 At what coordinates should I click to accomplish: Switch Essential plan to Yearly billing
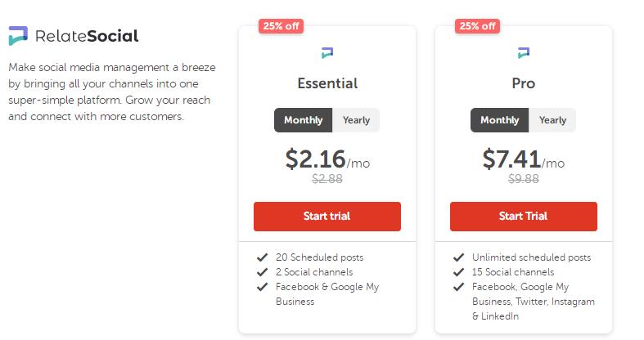pyautogui.click(x=356, y=120)
